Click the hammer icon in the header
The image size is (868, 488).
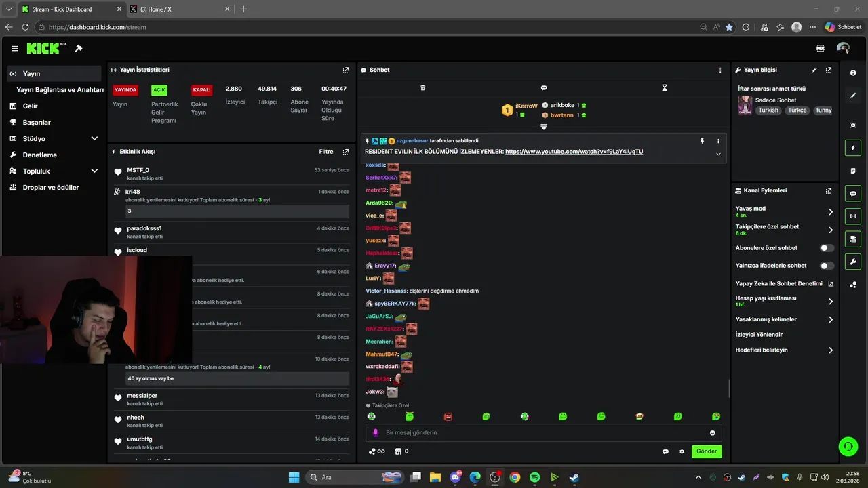[x=79, y=49]
